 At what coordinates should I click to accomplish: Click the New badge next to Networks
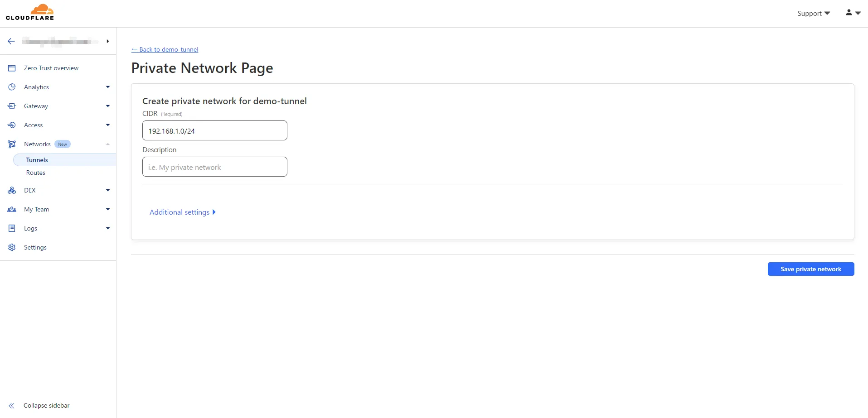(x=63, y=144)
